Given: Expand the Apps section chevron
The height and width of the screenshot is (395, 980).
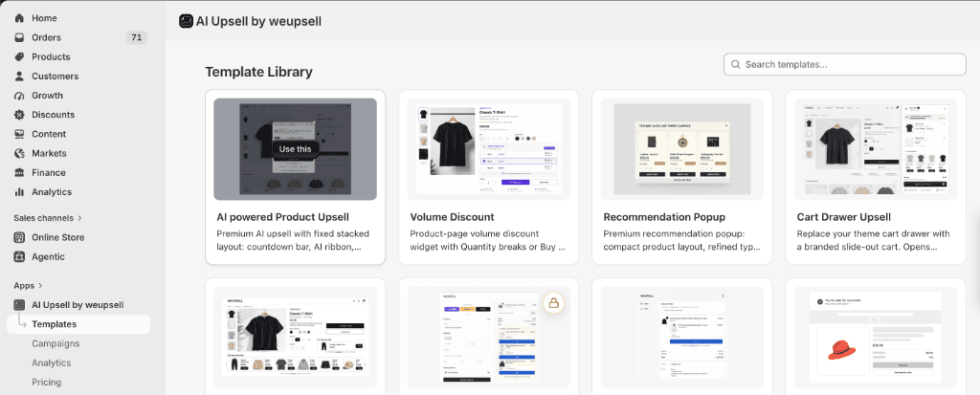Looking at the screenshot, I should (40, 286).
